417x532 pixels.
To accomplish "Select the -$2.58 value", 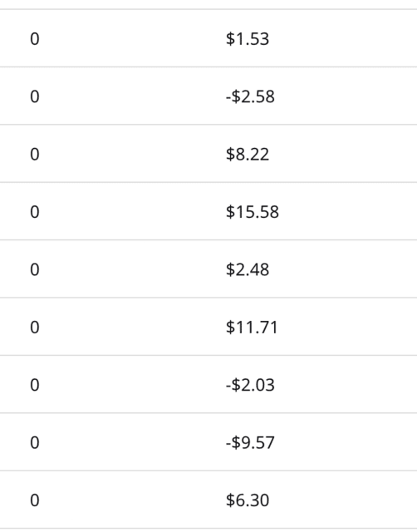I will coord(250,96).
